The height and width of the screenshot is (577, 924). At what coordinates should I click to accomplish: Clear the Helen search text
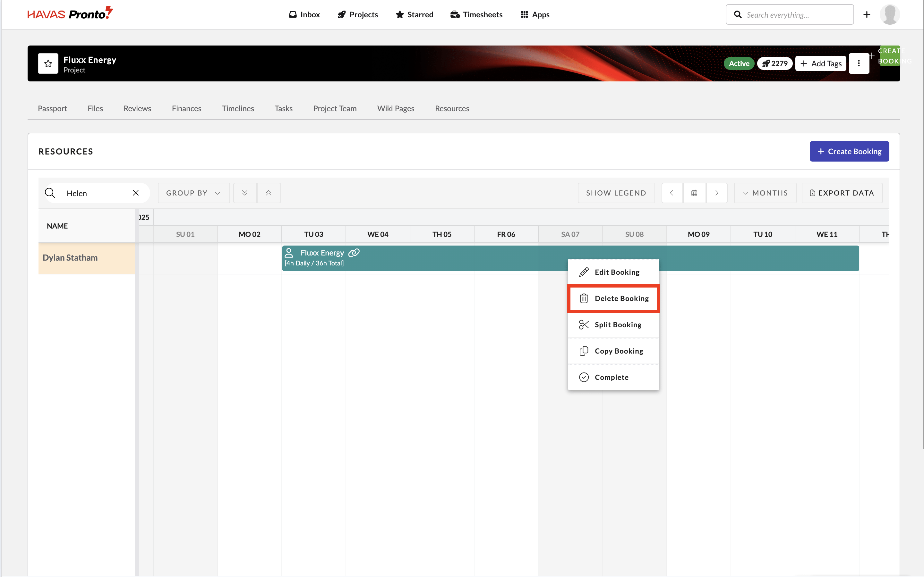pyautogui.click(x=135, y=193)
